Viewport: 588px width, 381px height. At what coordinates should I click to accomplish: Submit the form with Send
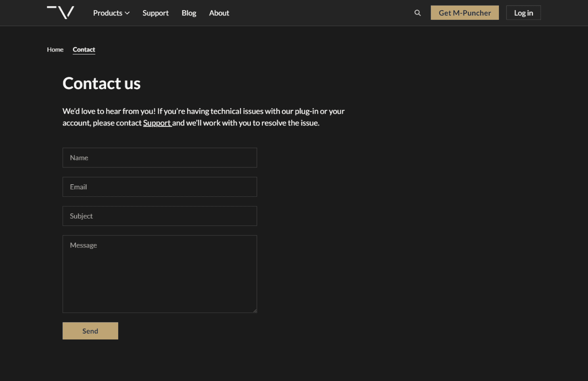pos(90,331)
